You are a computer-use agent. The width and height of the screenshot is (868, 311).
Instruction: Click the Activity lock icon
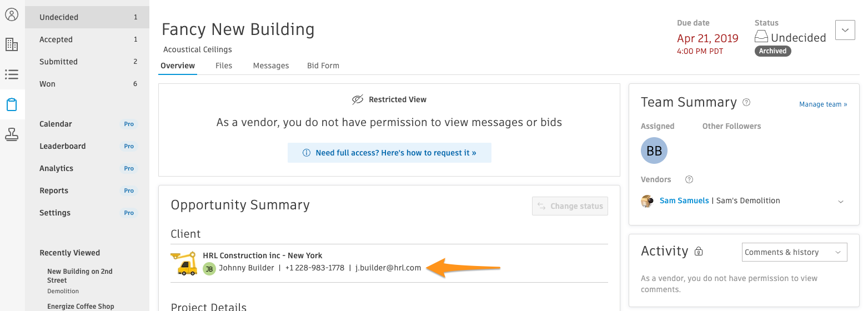click(x=699, y=252)
